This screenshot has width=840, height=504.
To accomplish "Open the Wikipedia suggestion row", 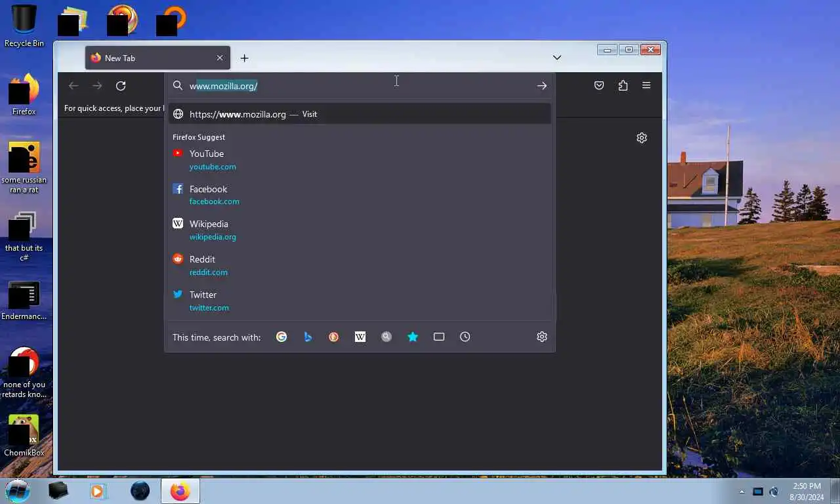I will (360, 230).
